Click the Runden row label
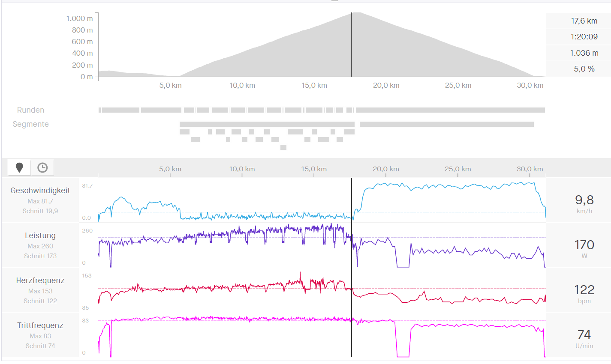The width and height of the screenshot is (611, 364). tap(30, 110)
